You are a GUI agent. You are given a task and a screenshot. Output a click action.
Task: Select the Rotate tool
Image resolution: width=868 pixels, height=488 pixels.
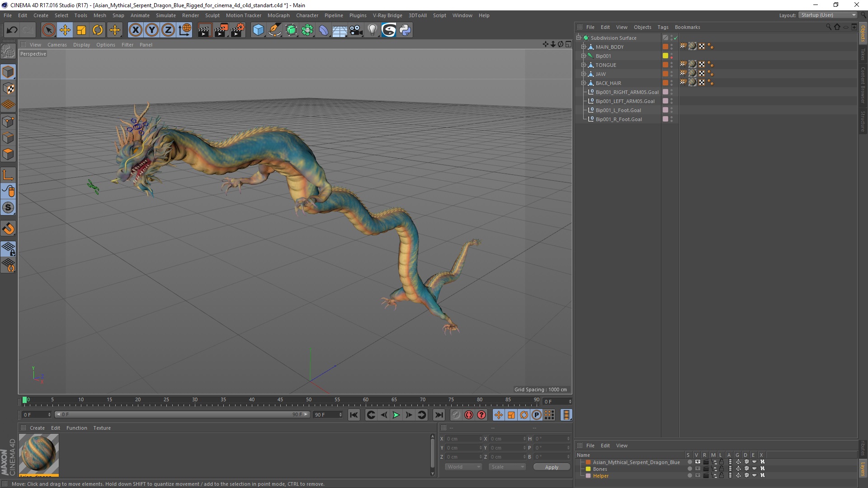(x=98, y=30)
